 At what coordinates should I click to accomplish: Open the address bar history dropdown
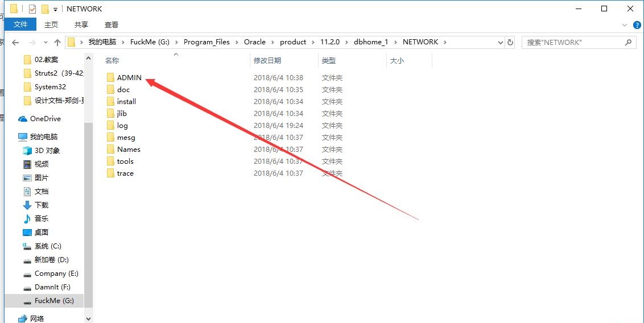501,42
